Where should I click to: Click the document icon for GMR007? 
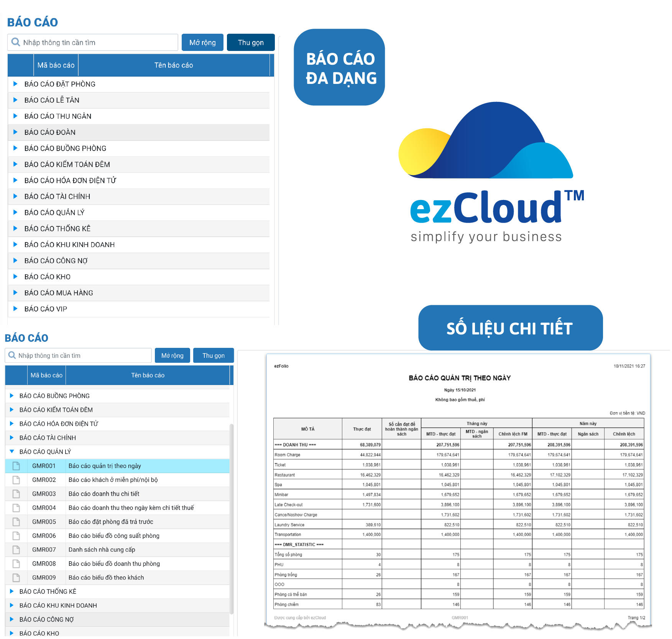pos(16,550)
